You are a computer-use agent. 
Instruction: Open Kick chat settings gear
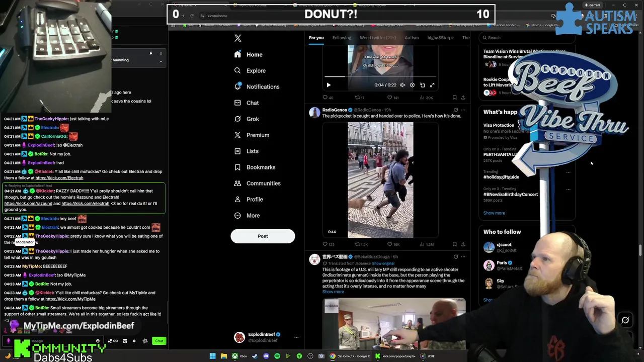134,341
